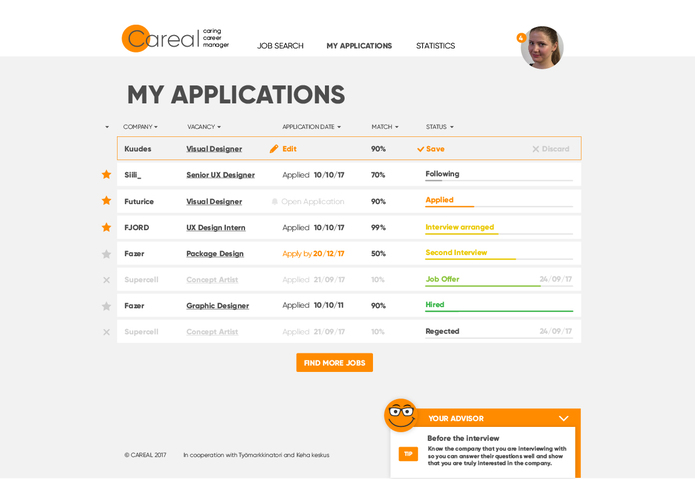Collapse the Your Advisor panel chevron

(x=563, y=418)
